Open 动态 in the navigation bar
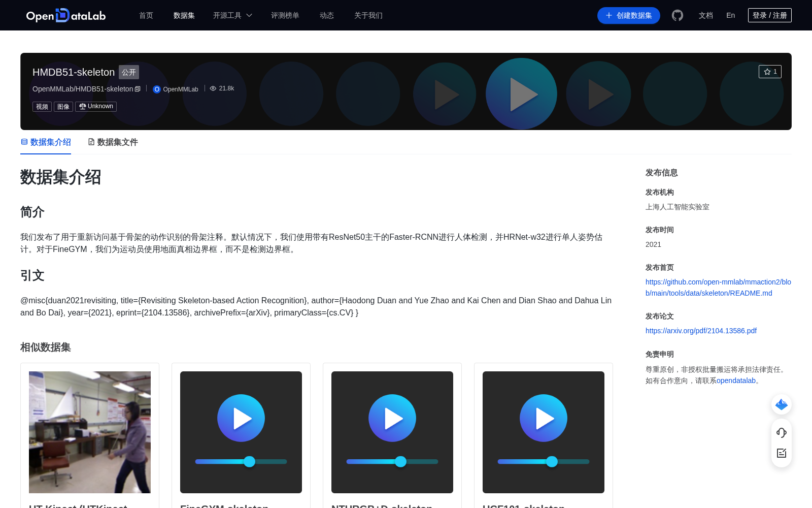The image size is (812, 508). point(327,15)
